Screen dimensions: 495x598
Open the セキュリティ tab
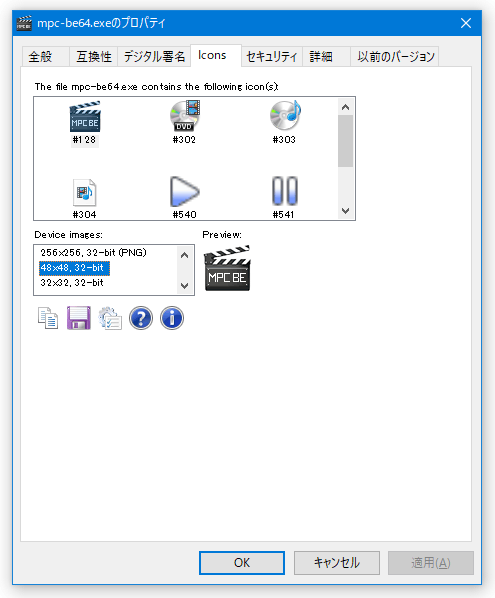272,56
